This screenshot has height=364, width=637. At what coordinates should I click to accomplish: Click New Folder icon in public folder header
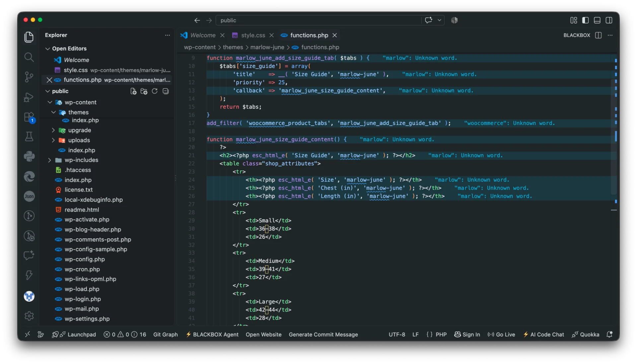click(144, 91)
